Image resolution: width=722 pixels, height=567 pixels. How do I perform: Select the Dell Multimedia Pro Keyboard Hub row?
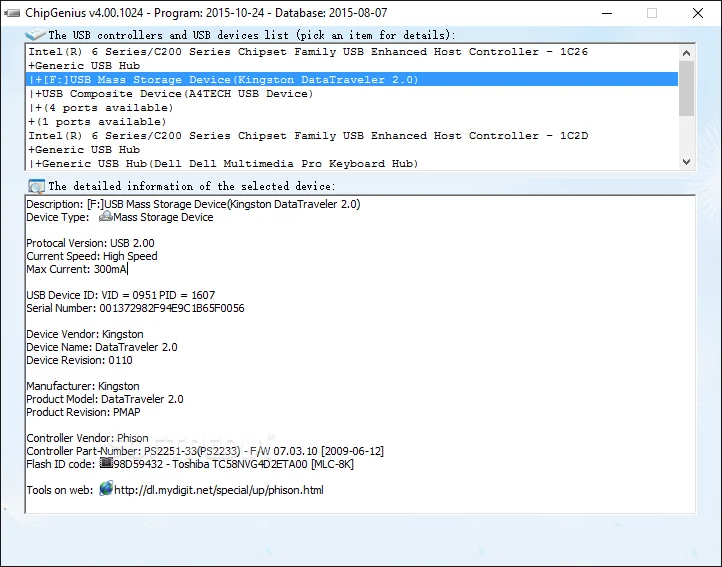click(x=352, y=164)
